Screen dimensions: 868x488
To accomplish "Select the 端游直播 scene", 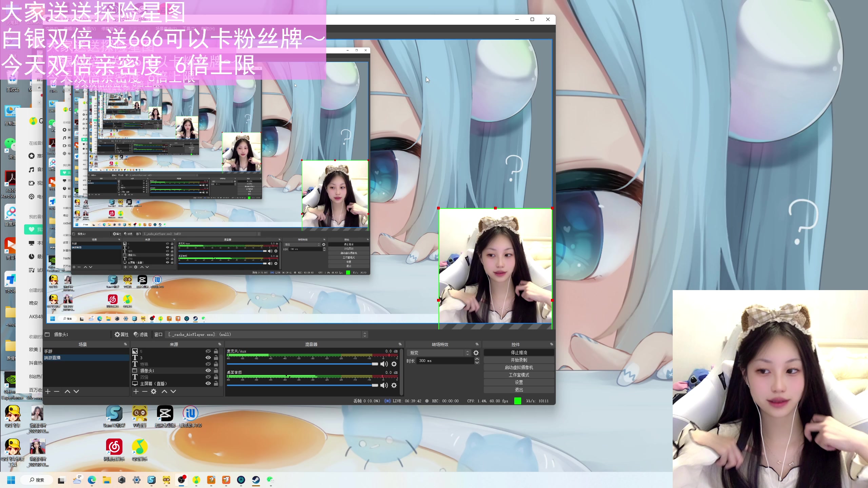I will tap(86, 358).
